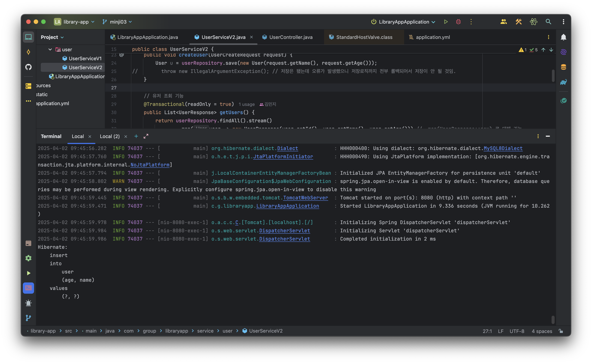Add a new terminal tab
The width and height of the screenshot is (592, 364).
136,136
